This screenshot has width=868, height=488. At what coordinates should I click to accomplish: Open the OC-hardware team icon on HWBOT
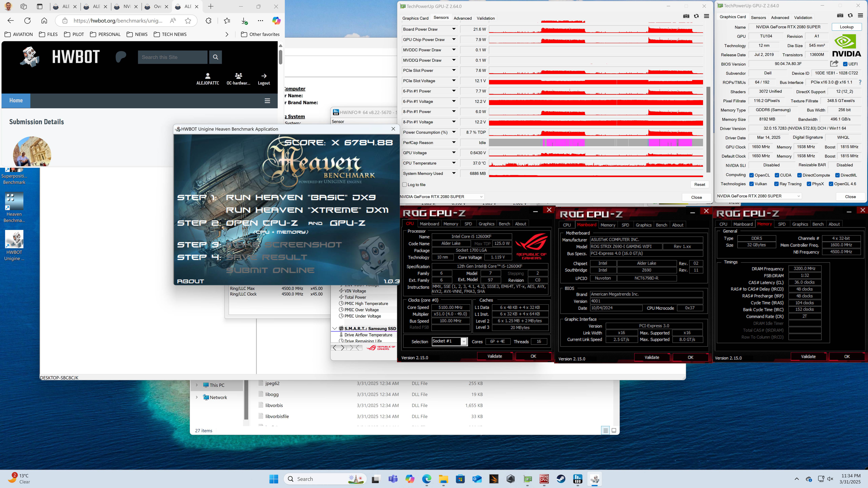point(238,76)
